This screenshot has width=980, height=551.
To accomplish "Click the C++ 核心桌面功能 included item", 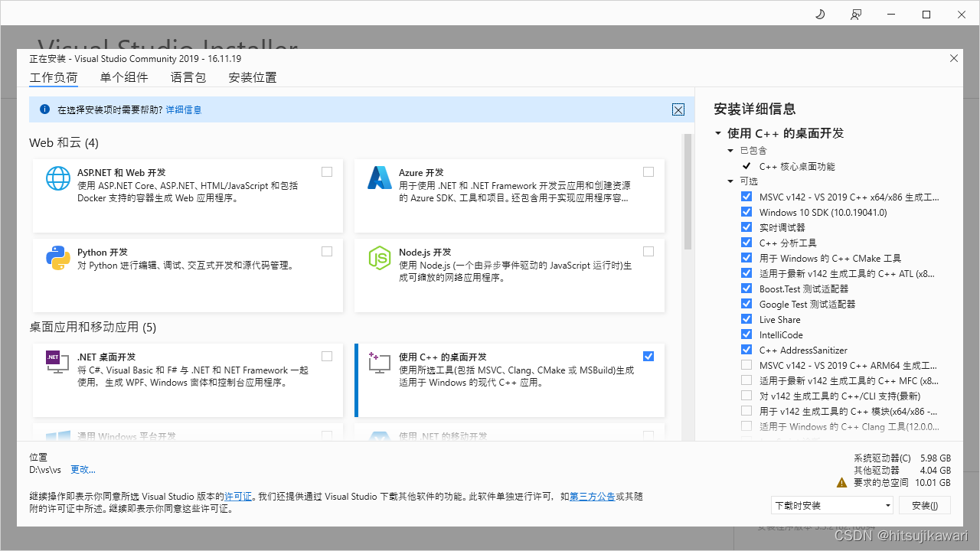I will 797,166.
